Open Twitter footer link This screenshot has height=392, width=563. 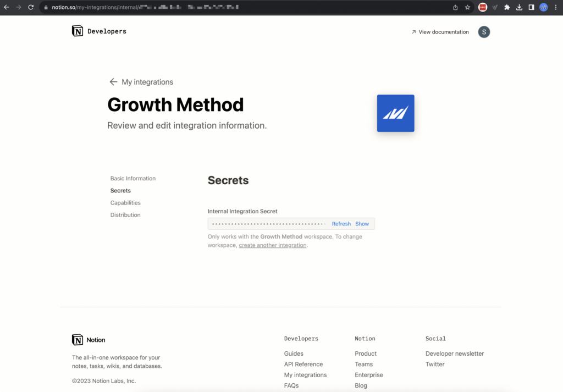pyautogui.click(x=435, y=364)
